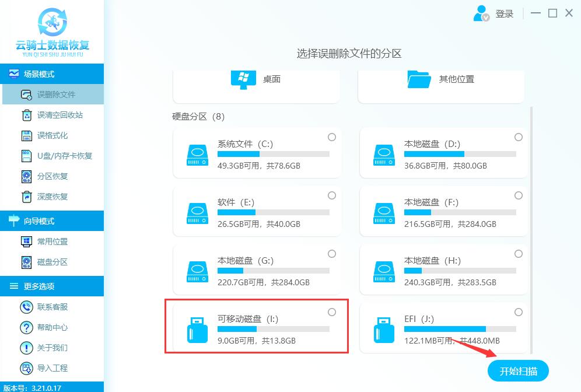Choose 误格式化 in the sidebar
This screenshot has height=392, width=581.
coord(53,135)
